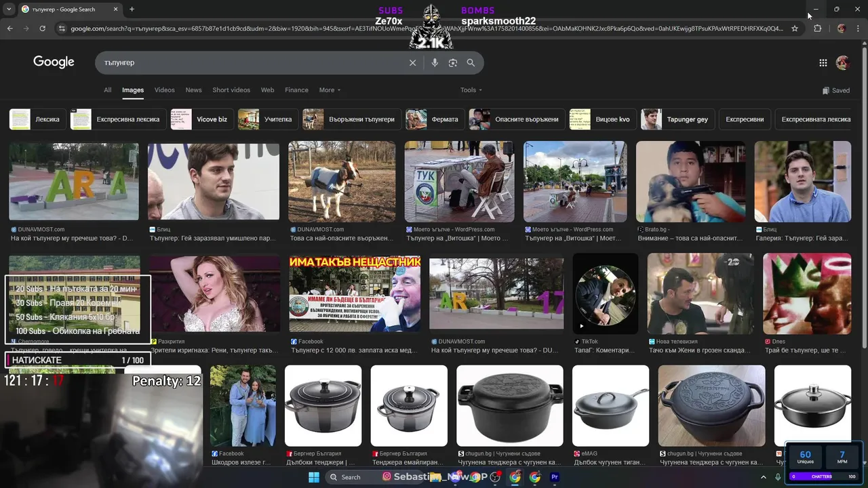Start voice search with the microphone icon
The width and height of the screenshot is (868, 488).
coord(435,62)
